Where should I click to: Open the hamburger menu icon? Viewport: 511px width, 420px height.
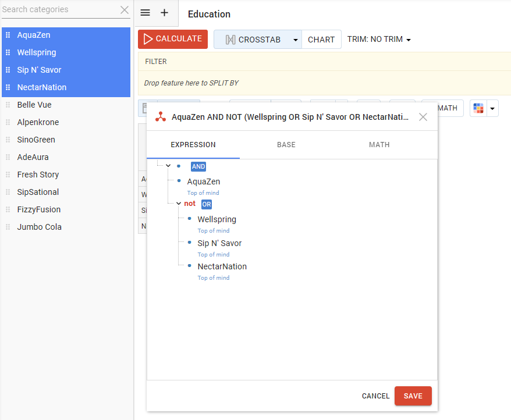coord(146,13)
